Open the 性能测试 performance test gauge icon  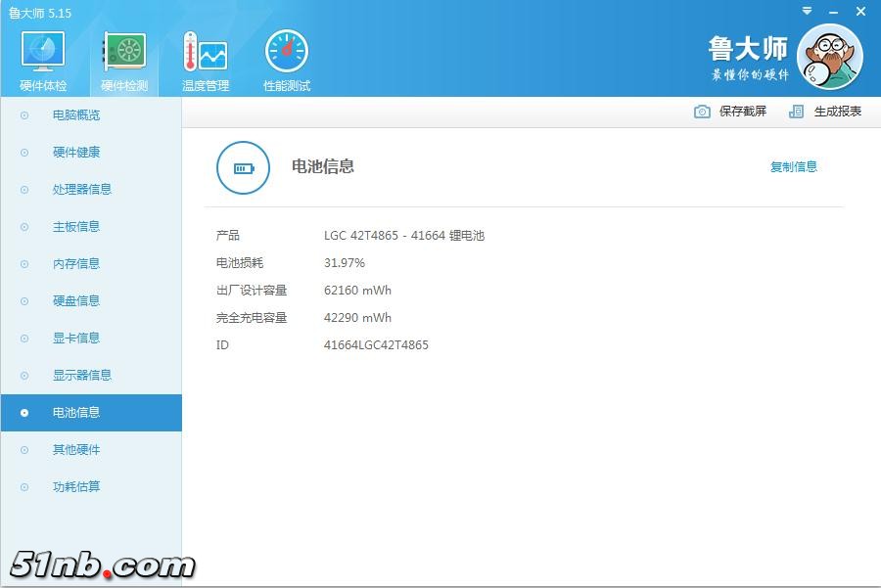pyautogui.click(x=286, y=53)
